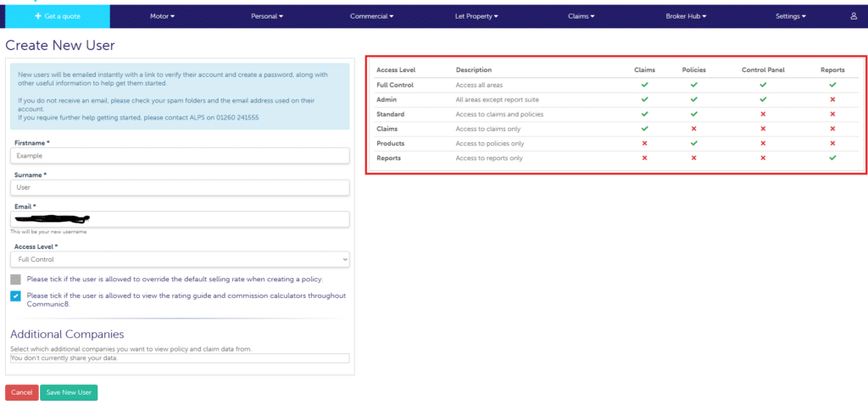Click the plus icon on Get a quote
Image resolution: width=868 pixels, height=404 pixels.
point(38,16)
